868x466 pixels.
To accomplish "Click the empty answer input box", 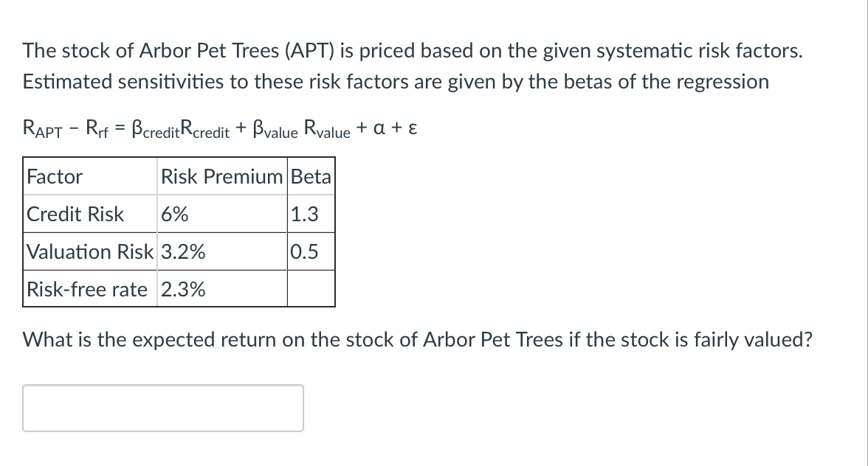I will pos(162,408).
